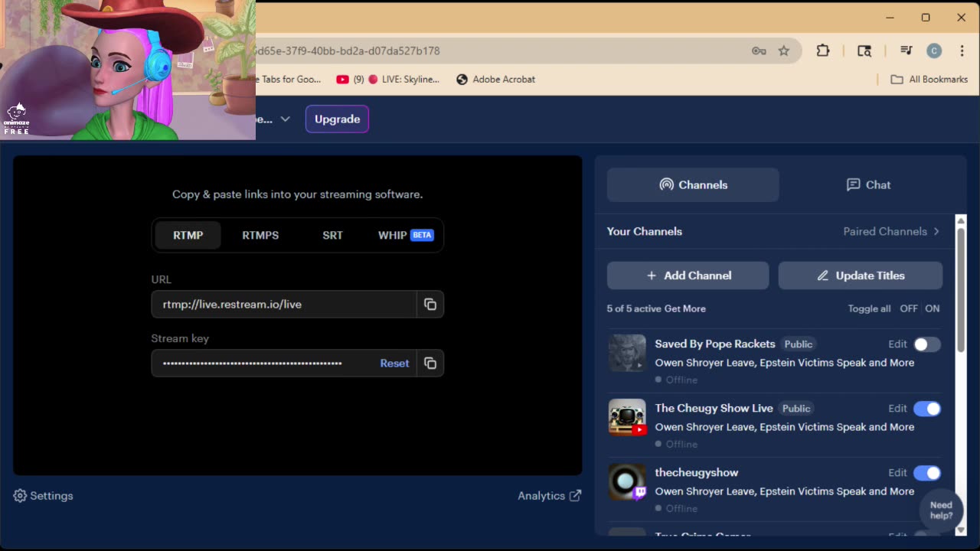The height and width of the screenshot is (551, 980).
Task: Open Analytics external link icon
Action: 575,496
